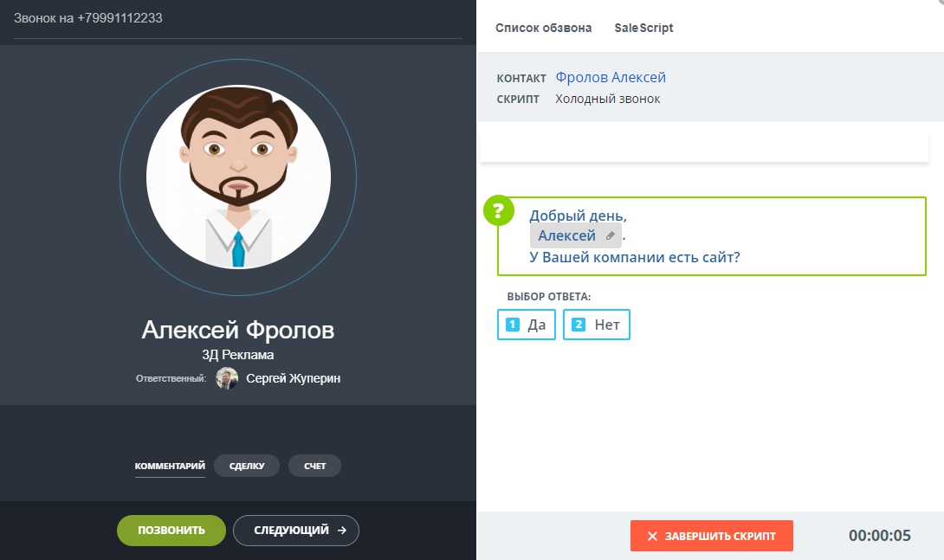
Task: Click the Завершить скрипт button
Action: (712, 536)
